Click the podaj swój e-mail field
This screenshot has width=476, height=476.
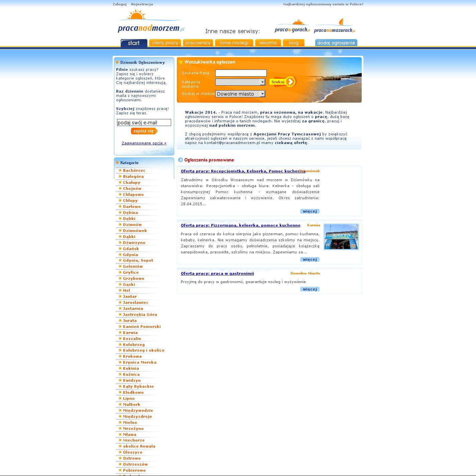[x=144, y=123]
